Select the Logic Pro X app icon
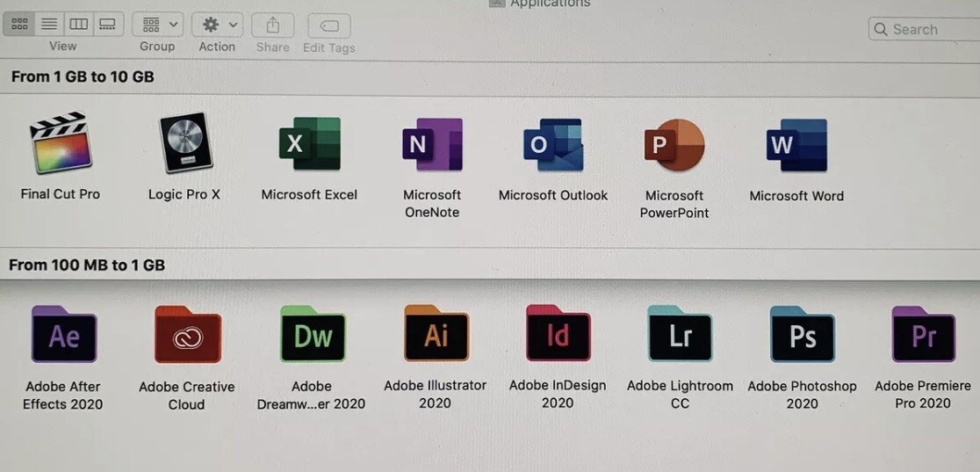This screenshot has height=472, width=980. pyautogui.click(x=185, y=142)
